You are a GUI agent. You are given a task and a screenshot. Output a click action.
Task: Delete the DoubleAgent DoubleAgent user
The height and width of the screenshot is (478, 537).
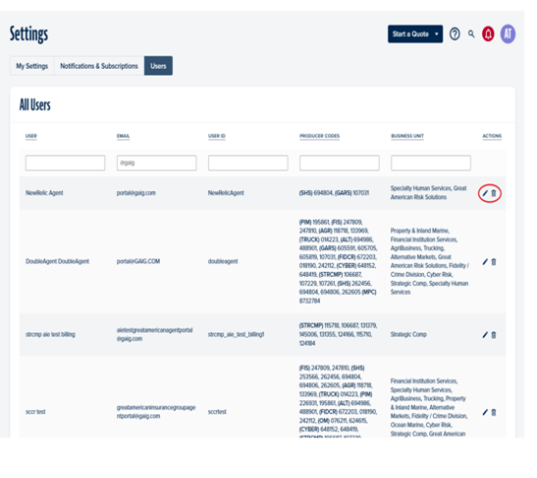click(494, 262)
